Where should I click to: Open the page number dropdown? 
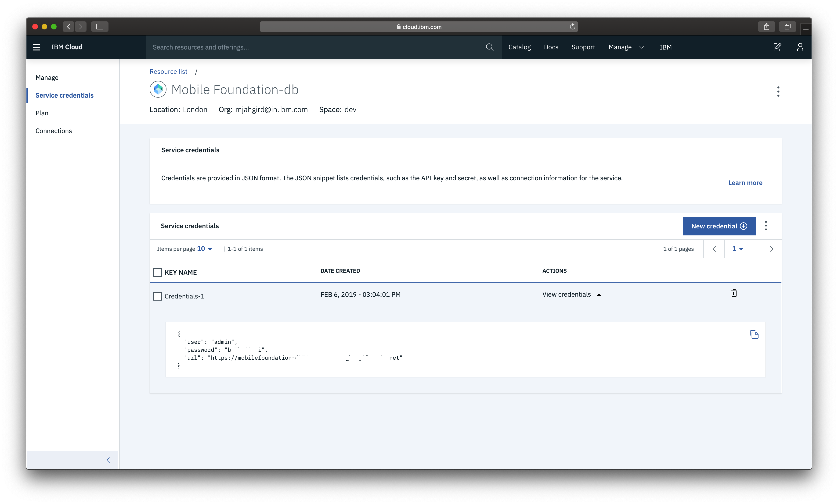737,248
